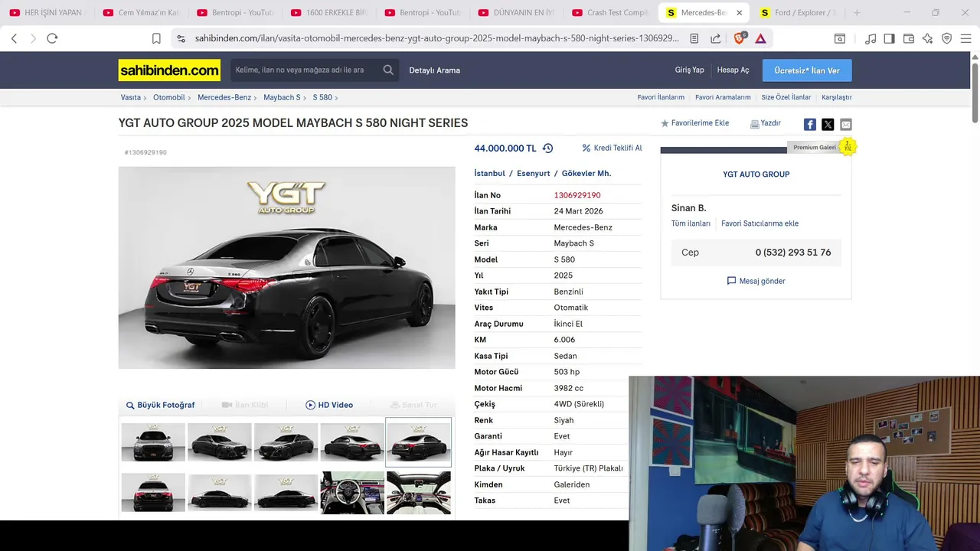Open the Mercedes-Benz breadcrumb dropdown
The height and width of the screenshot is (551, 980).
pos(227,97)
